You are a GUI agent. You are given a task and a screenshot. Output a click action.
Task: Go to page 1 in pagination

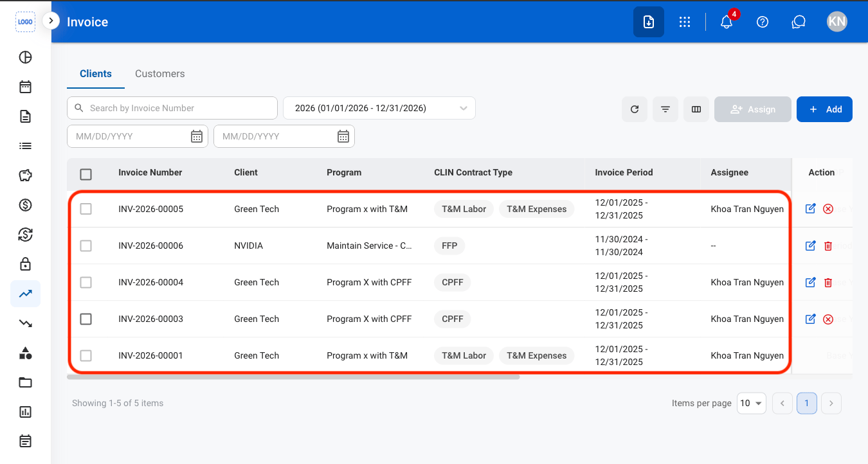tap(807, 403)
